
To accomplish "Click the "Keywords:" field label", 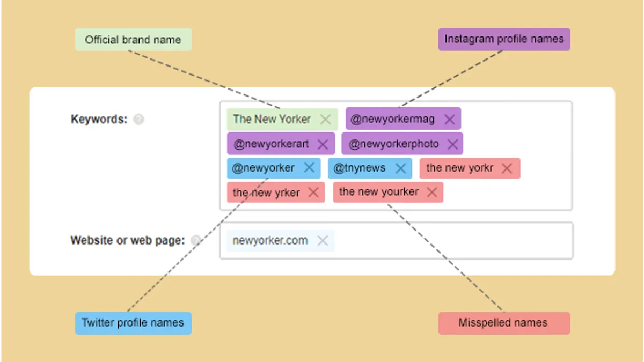I will pyautogui.click(x=99, y=119).
